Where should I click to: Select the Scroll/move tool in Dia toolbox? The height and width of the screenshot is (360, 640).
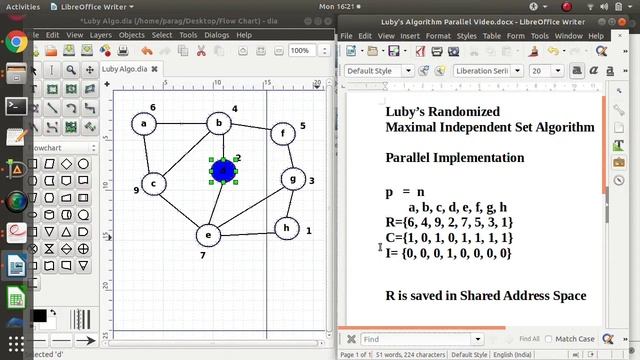coord(90,70)
